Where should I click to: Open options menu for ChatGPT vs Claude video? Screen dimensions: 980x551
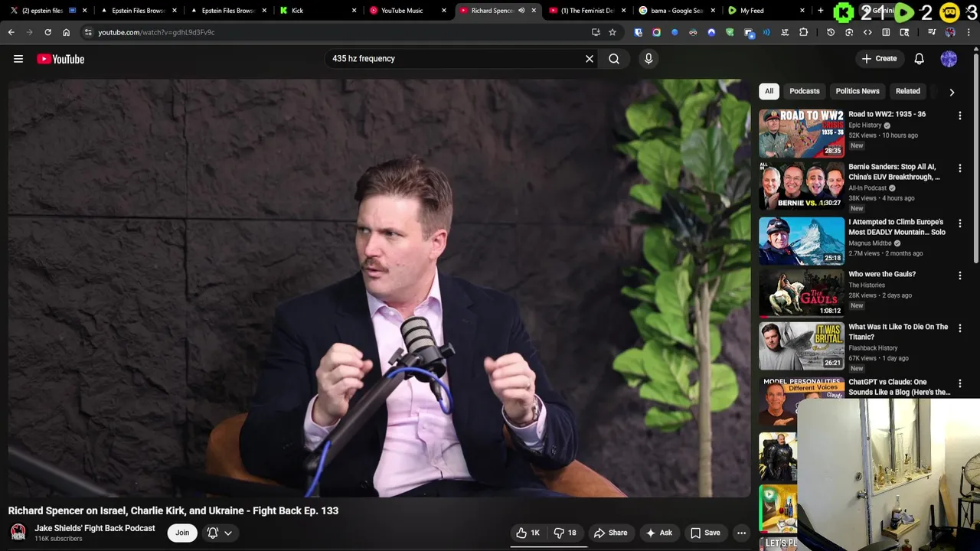[x=959, y=383]
